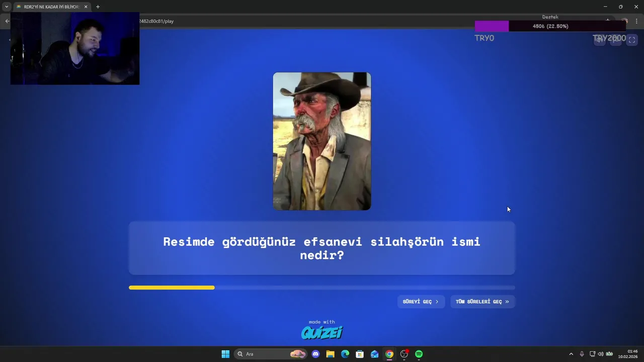Open the Quizei logo link

pyautogui.click(x=322, y=332)
